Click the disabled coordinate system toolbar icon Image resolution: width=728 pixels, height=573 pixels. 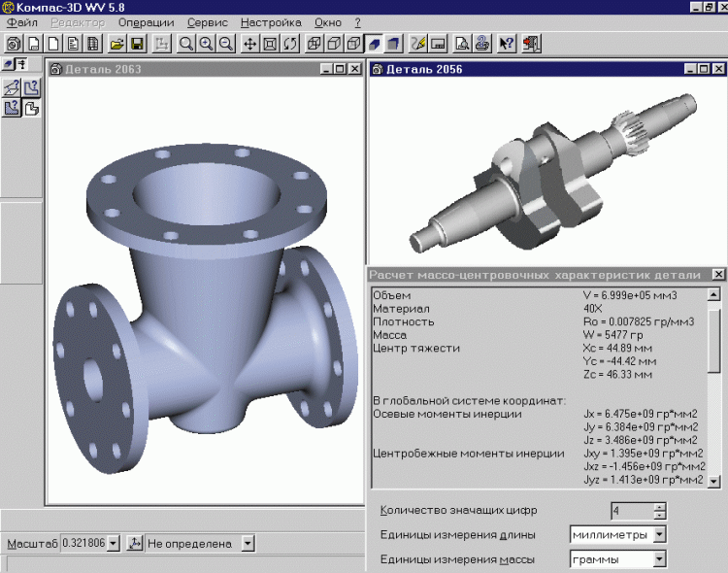(161, 44)
